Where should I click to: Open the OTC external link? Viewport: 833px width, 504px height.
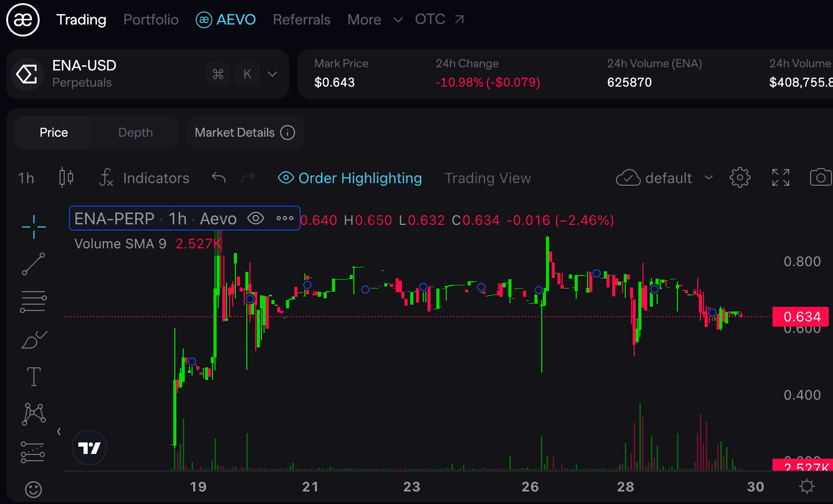pyautogui.click(x=439, y=19)
